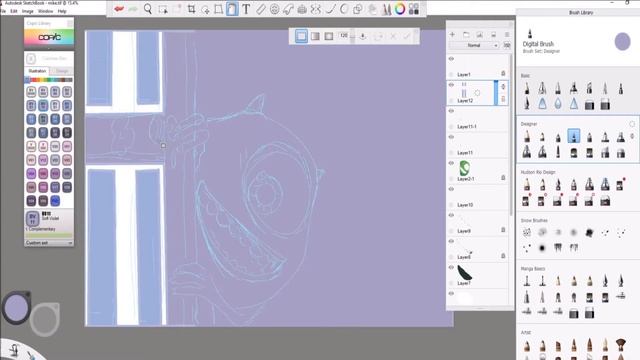Open the File menu
Viewport: 640px width, 360px height.
(x=3, y=11)
